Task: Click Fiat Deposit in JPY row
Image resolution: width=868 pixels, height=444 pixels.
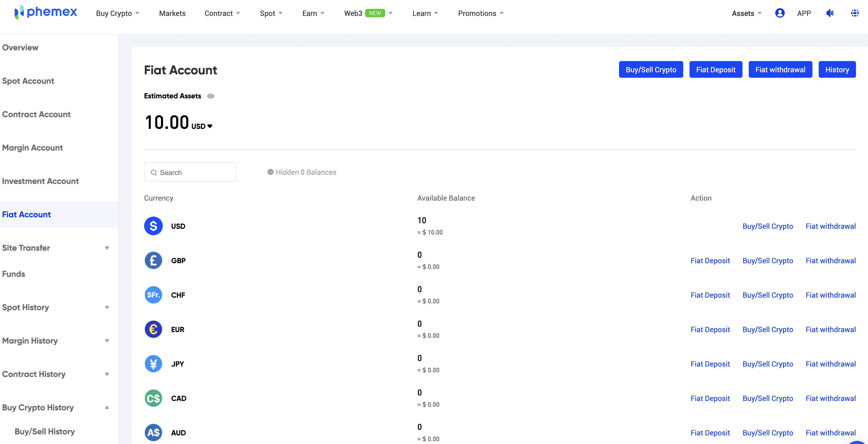Action: (x=710, y=364)
